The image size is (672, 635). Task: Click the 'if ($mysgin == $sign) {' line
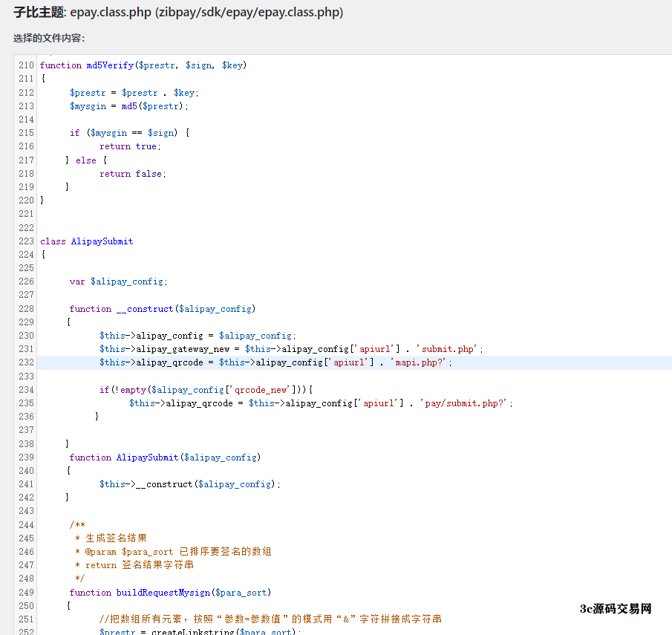[x=129, y=133]
